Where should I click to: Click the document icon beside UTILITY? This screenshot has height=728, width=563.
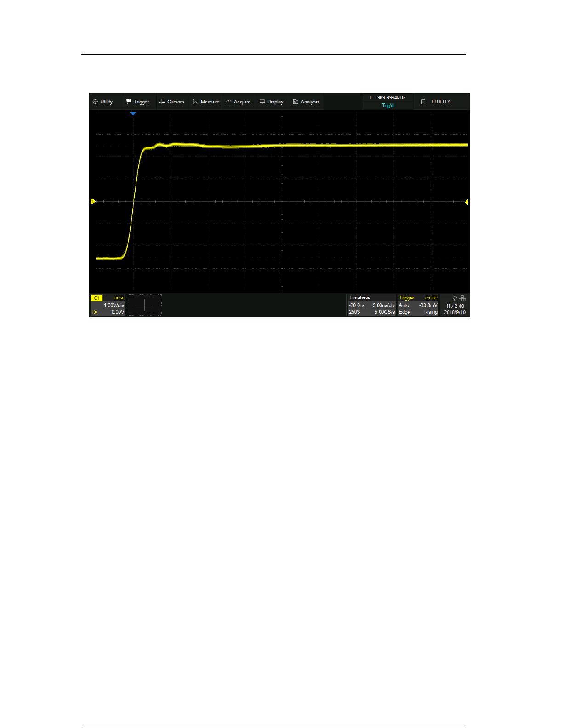point(423,102)
